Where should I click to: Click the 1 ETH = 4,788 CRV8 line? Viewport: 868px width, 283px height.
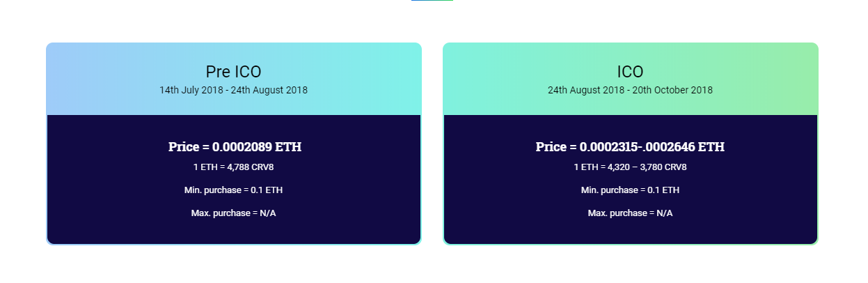[x=233, y=167]
